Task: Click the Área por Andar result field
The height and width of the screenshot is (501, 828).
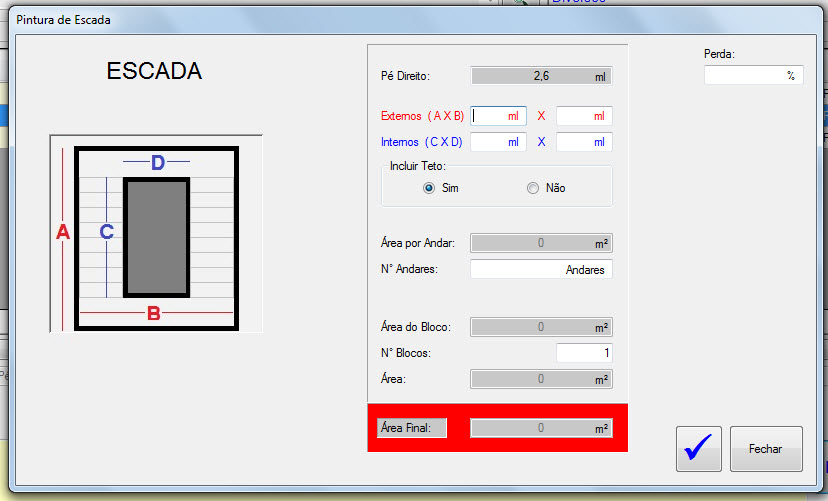Action: pos(541,243)
